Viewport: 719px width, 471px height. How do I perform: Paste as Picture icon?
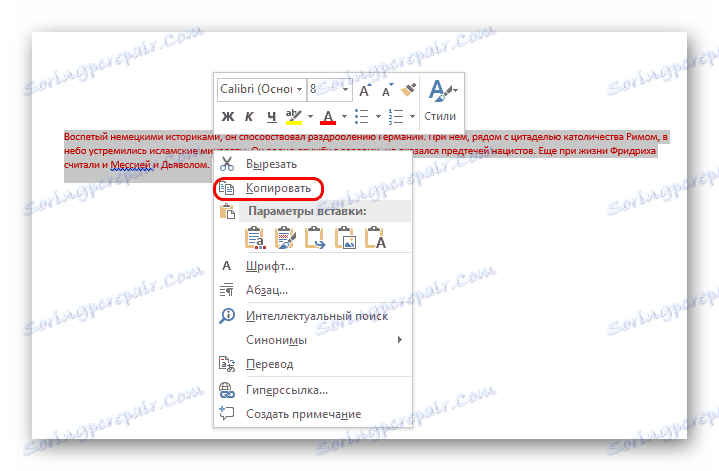tap(345, 238)
